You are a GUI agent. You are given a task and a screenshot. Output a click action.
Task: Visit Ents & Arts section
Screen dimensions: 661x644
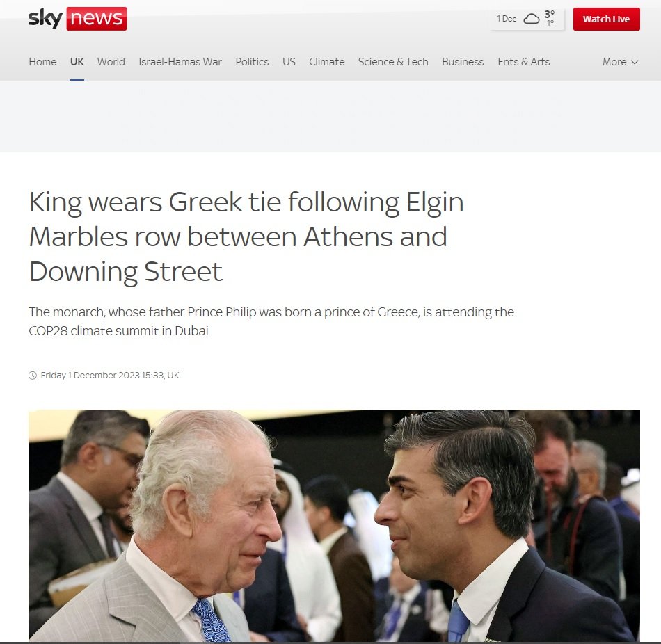tap(523, 61)
